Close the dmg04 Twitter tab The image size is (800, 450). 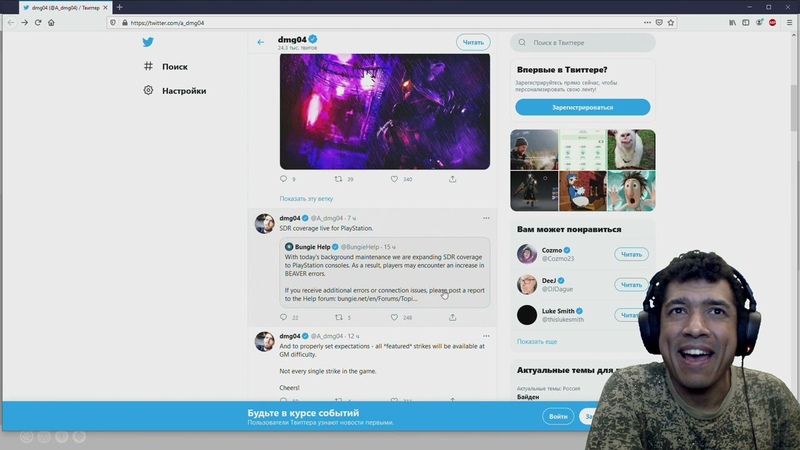[x=106, y=8]
